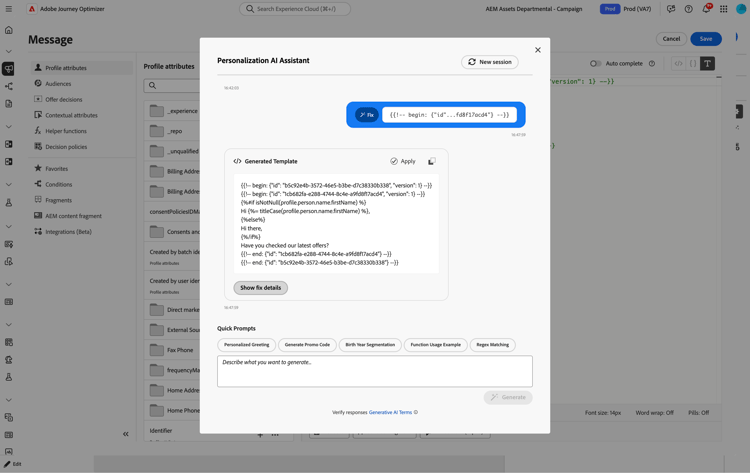Viewport: 750px width, 473px height.
Task: Focus the Search Experience Cloud field
Action: [295, 9]
